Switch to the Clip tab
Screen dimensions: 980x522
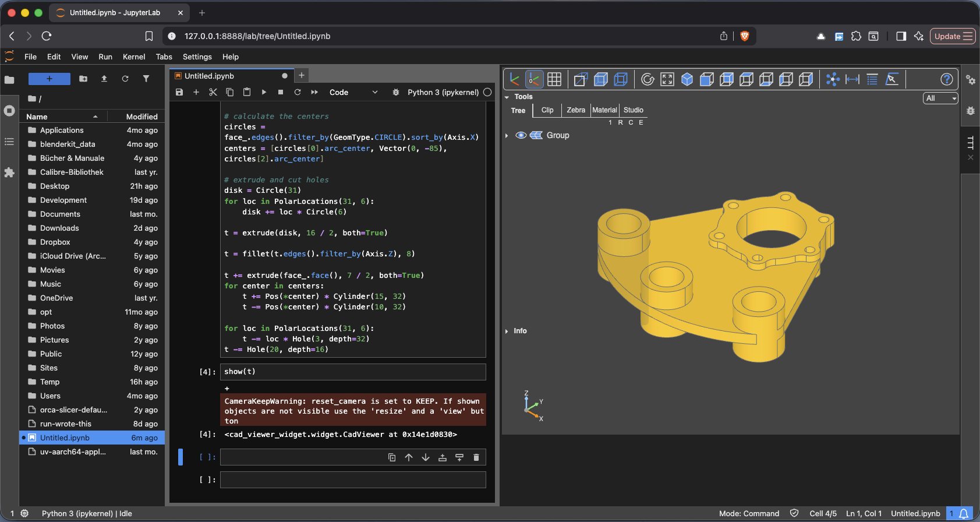tap(547, 110)
